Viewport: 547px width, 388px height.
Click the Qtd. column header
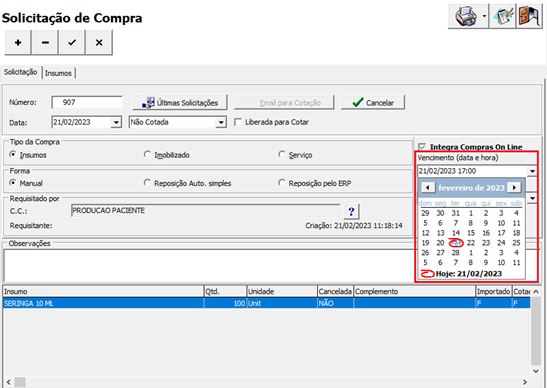click(225, 291)
